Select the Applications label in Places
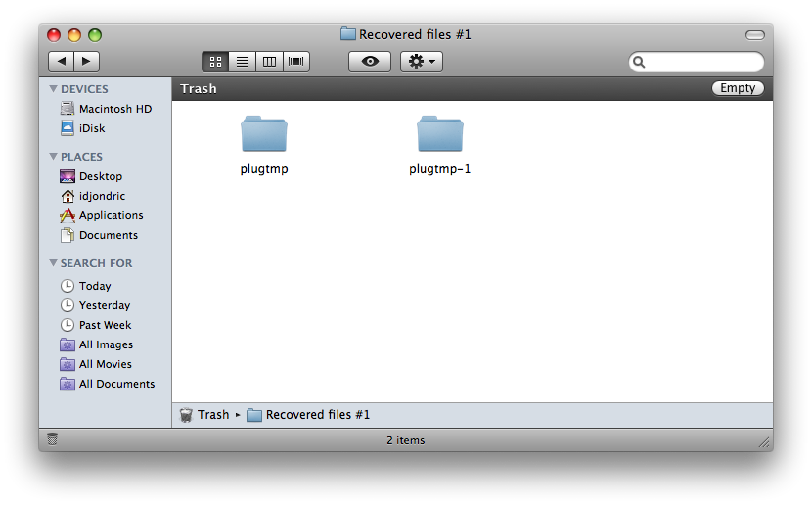The height and width of the screenshot is (505, 812). 111,215
